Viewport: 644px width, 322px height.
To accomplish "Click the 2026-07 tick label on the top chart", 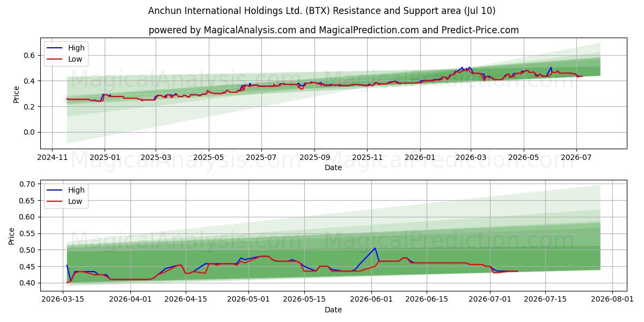I will point(576,157).
